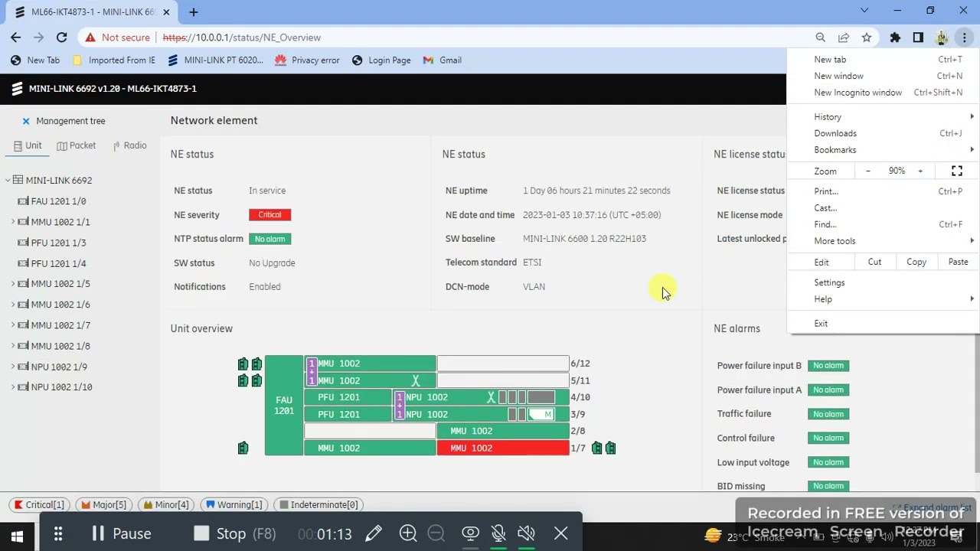Switch to the Radio tab
This screenshot has height=551, width=980.
coord(129,145)
